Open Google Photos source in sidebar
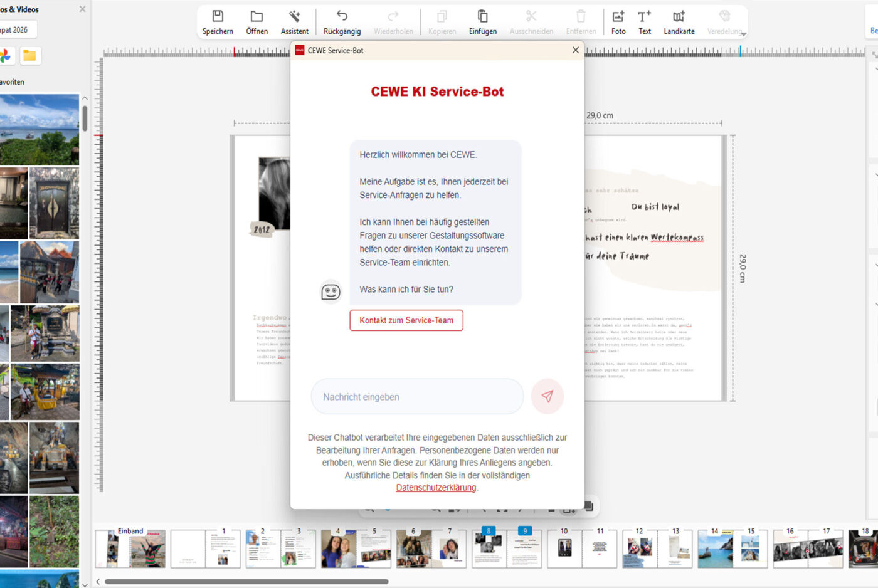This screenshot has width=878, height=588. (x=5, y=56)
